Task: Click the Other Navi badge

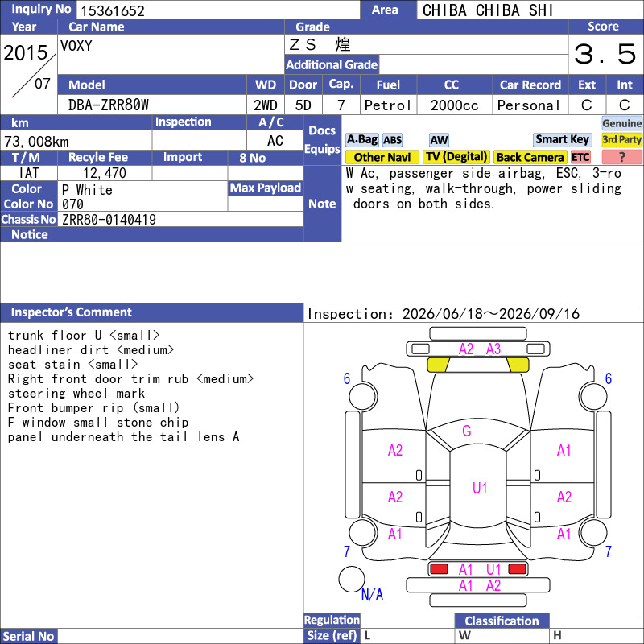Action: click(x=382, y=157)
